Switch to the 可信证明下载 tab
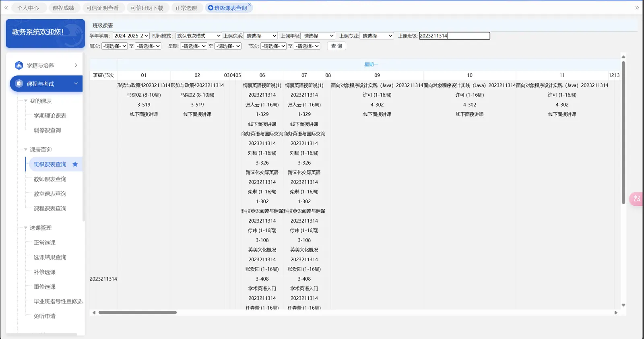The width and height of the screenshot is (644, 339). pyautogui.click(x=147, y=8)
